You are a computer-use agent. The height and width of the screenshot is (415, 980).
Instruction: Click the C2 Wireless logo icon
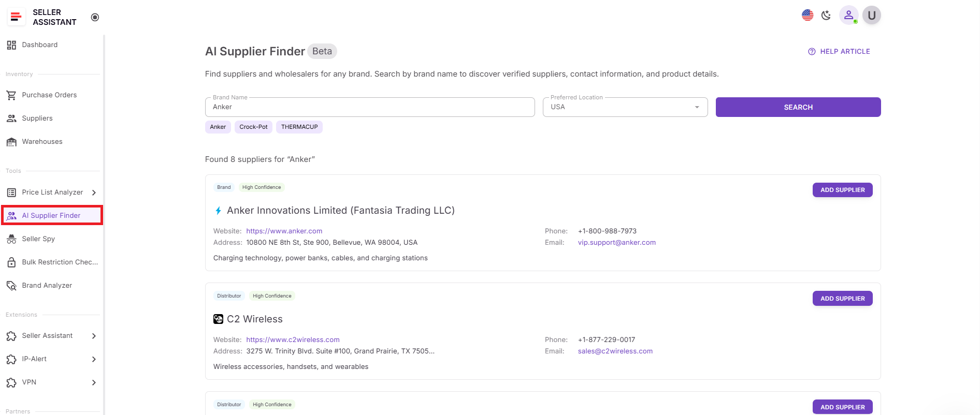(219, 319)
